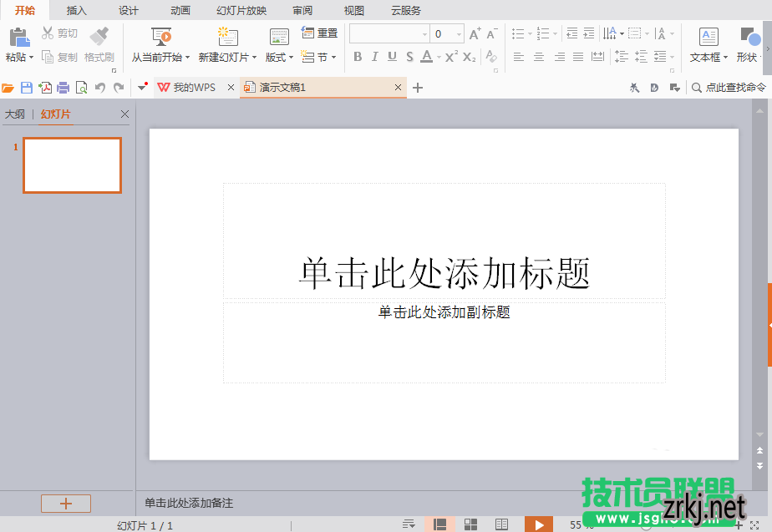Click the redo arrow

[x=119, y=88]
